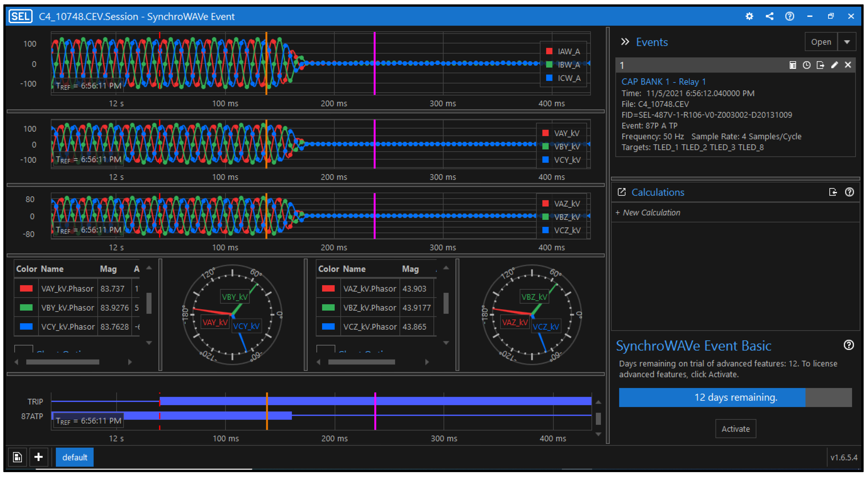
Task: Click the red VAY_kV.Phasor color swatch
Action: tap(26, 288)
